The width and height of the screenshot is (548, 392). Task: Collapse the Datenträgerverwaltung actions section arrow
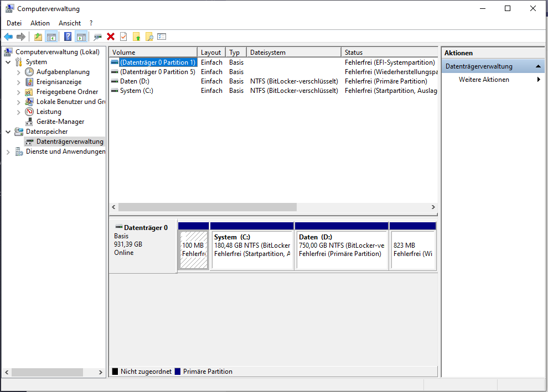click(538, 66)
